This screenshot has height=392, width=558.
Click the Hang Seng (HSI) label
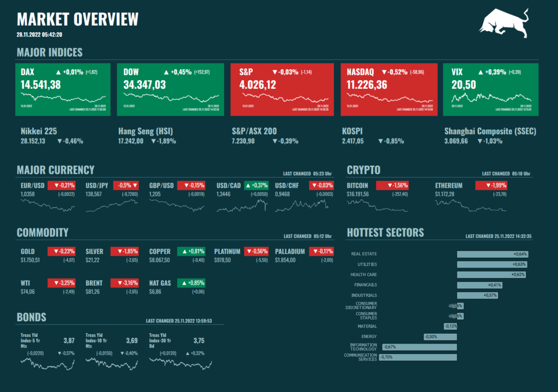(145, 131)
